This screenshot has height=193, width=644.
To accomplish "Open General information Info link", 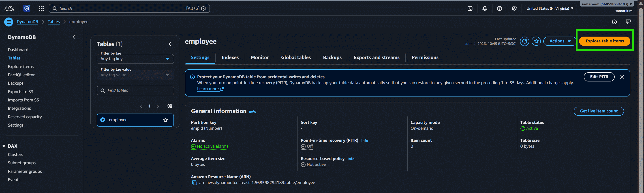I will [252, 112].
